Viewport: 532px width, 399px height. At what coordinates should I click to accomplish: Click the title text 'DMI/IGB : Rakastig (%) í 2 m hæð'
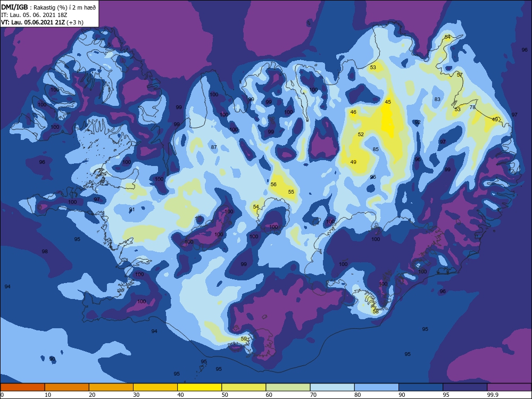click(48, 7)
